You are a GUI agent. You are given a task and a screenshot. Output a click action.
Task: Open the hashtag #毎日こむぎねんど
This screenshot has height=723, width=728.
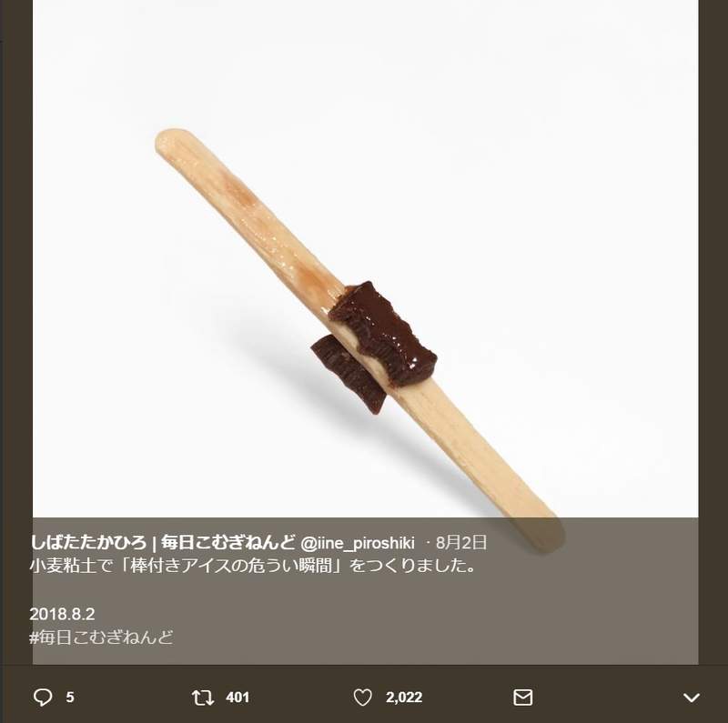101,637
